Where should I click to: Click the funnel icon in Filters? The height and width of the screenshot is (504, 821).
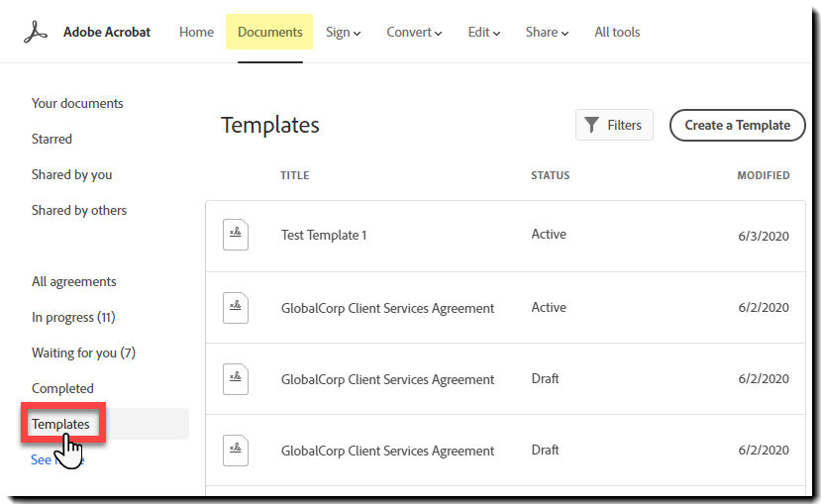click(592, 125)
